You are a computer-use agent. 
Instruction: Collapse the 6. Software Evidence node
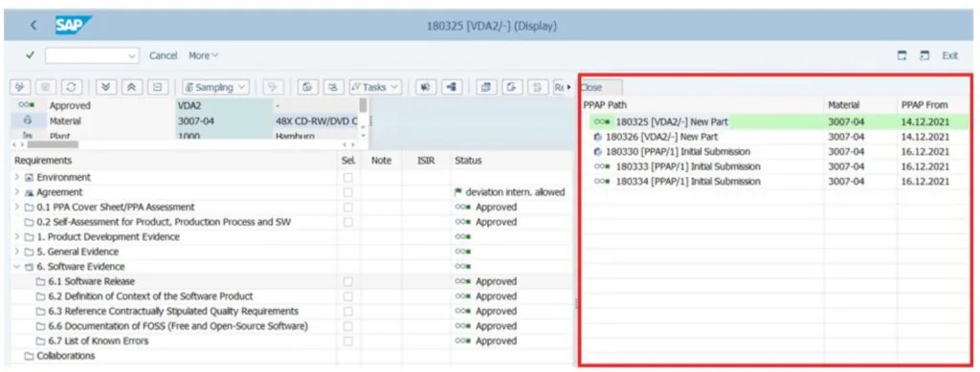pos(17,267)
